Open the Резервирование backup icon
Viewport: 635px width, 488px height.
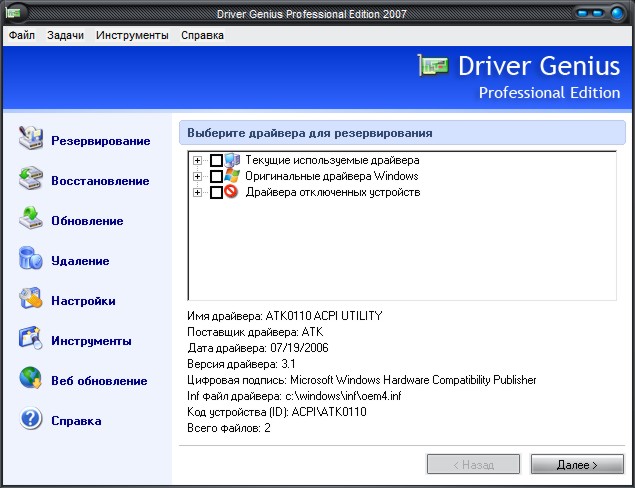coord(31,138)
